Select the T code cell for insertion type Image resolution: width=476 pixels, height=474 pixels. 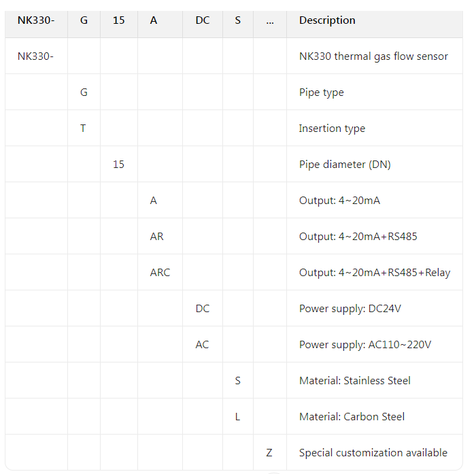pyautogui.click(x=83, y=128)
